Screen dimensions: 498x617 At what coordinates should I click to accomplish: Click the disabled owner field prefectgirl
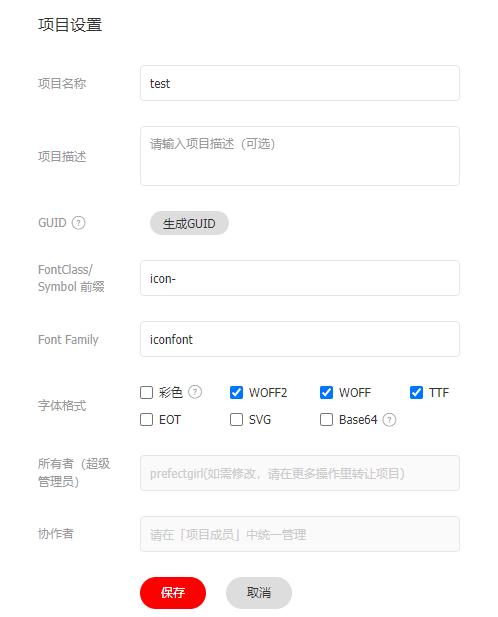pyautogui.click(x=300, y=473)
